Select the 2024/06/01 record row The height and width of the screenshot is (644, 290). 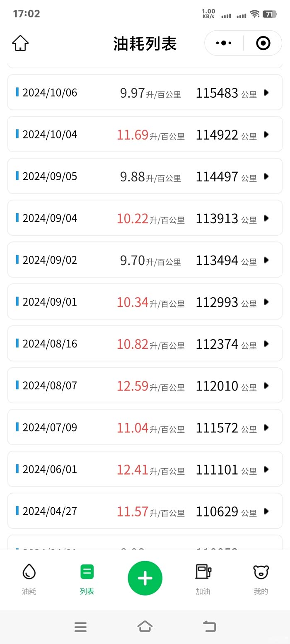[50, 469]
